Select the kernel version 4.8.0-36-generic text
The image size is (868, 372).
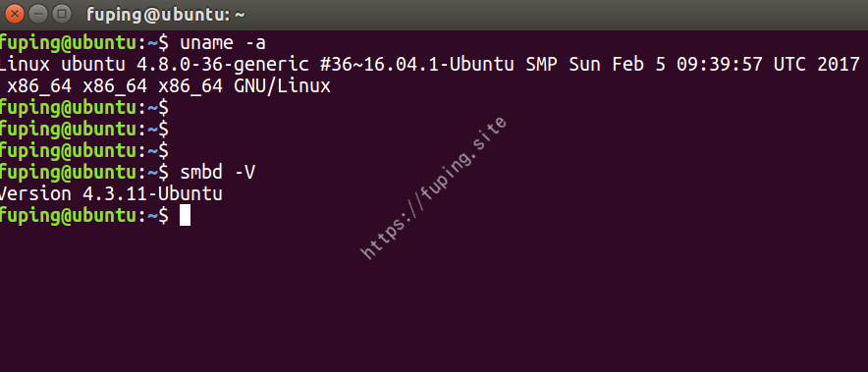click(x=223, y=65)
